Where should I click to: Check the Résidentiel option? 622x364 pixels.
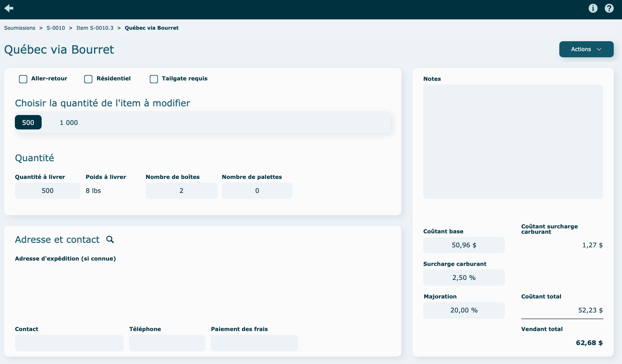tap(88, 79)
